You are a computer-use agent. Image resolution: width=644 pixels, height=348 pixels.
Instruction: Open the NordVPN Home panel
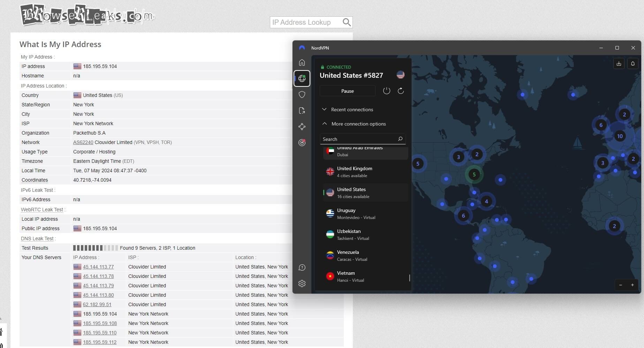(x=302, y=63)
